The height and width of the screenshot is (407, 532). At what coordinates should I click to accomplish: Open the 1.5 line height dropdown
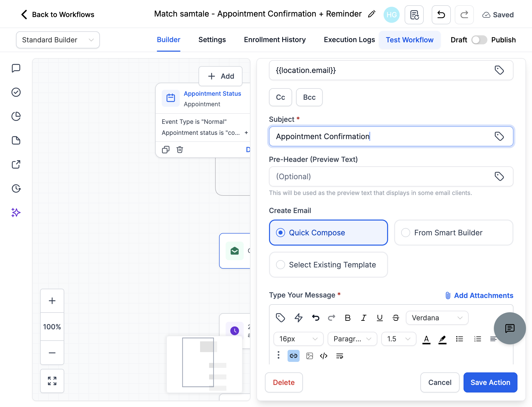399,339
